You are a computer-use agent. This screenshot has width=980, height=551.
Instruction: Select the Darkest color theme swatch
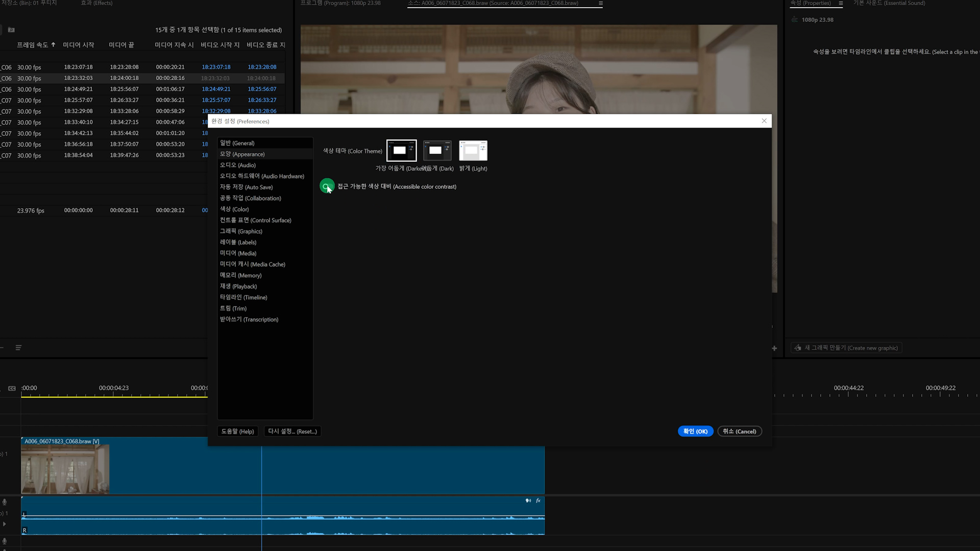[401, 151]
